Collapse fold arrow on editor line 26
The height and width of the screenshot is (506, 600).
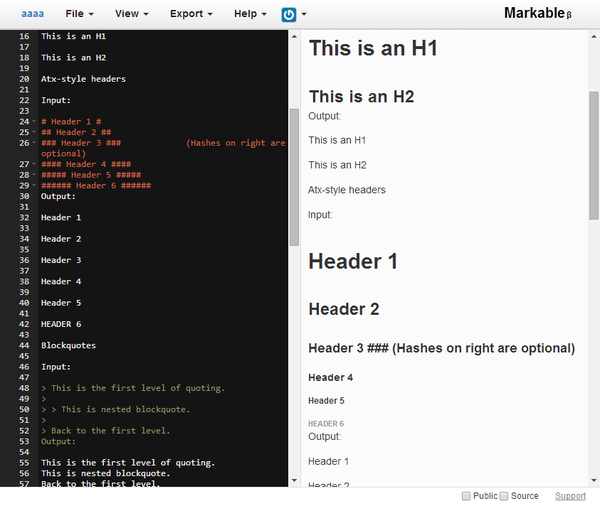coord(34,143)
